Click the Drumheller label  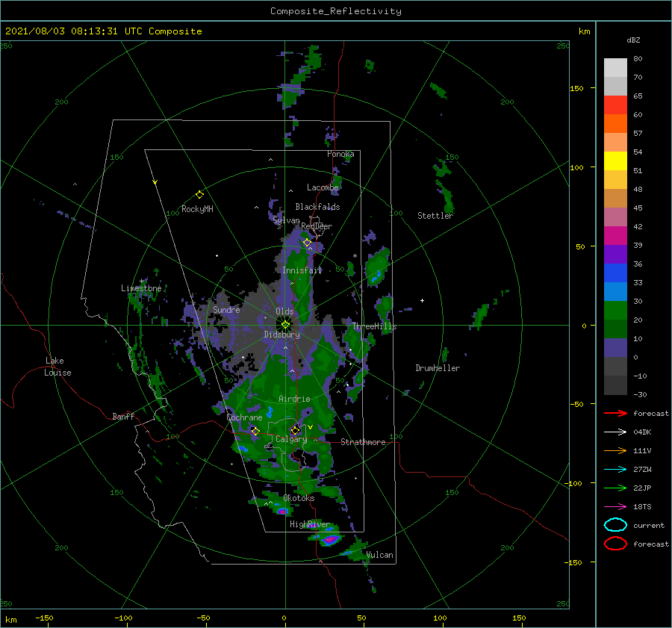438,368
